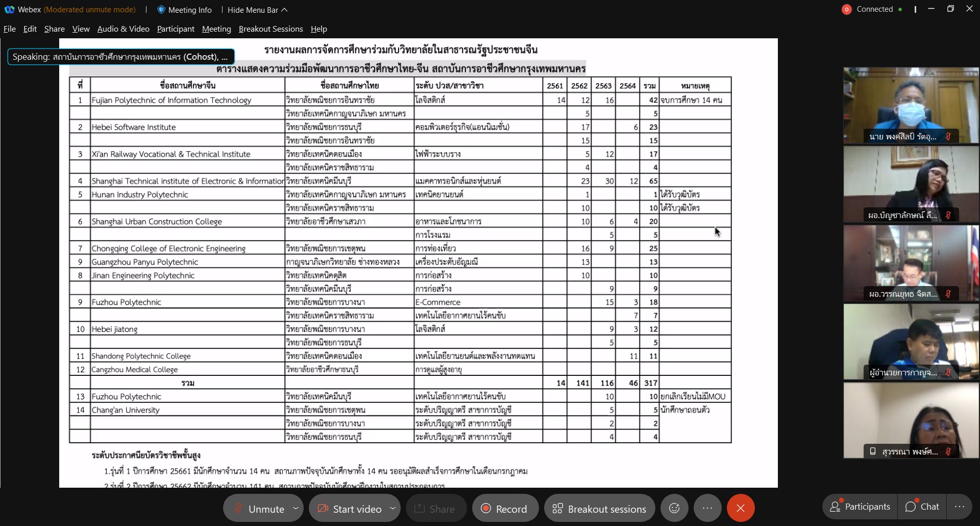Open the File menu
The image size is (980, 526).
10,29
